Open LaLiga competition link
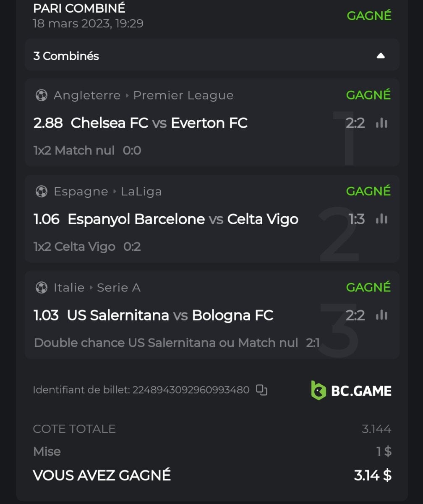 point(141,192)
